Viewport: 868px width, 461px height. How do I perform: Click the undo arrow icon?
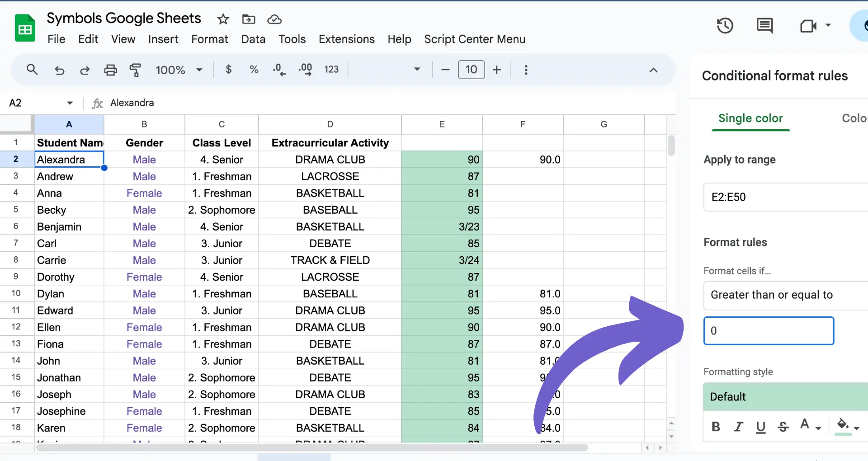coord(59,70)
